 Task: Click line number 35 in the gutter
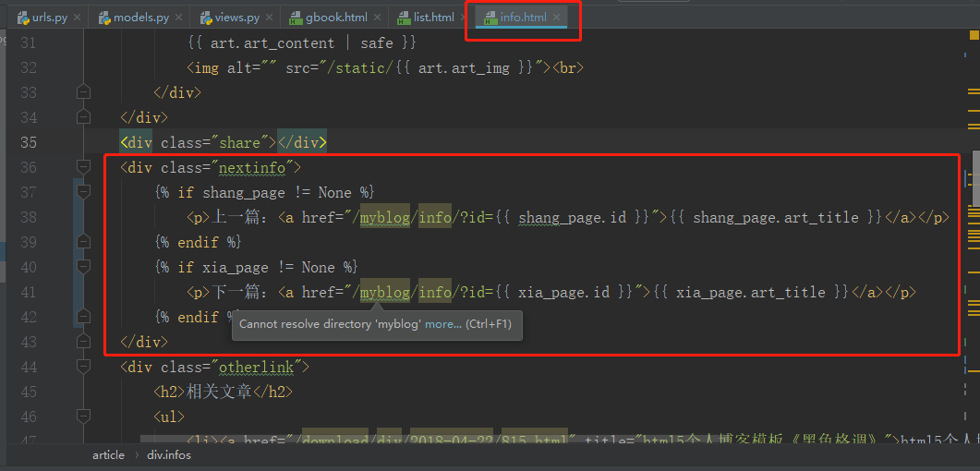coord(28,142)
